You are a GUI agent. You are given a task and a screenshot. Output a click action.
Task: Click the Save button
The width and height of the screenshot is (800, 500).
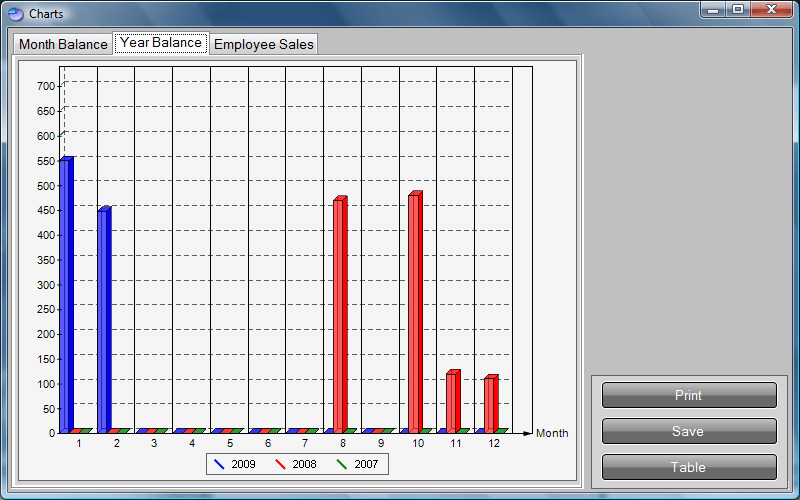coord(688,431)
